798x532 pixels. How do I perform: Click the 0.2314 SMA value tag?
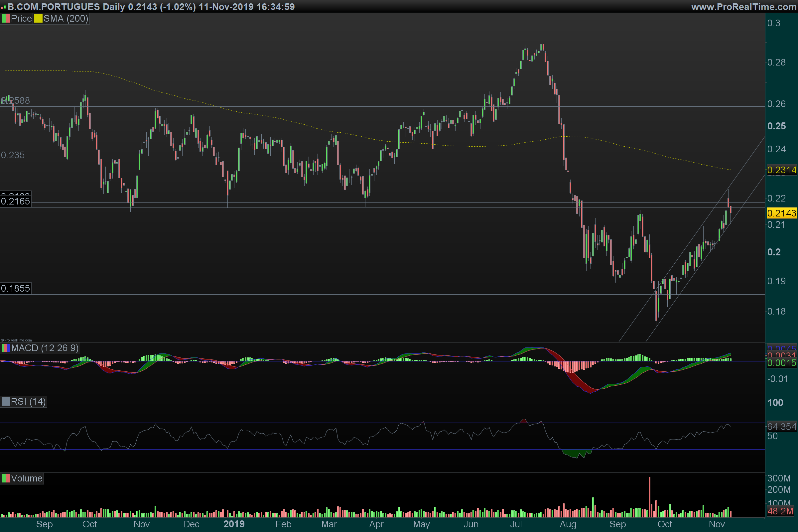(x=781, y=170)
